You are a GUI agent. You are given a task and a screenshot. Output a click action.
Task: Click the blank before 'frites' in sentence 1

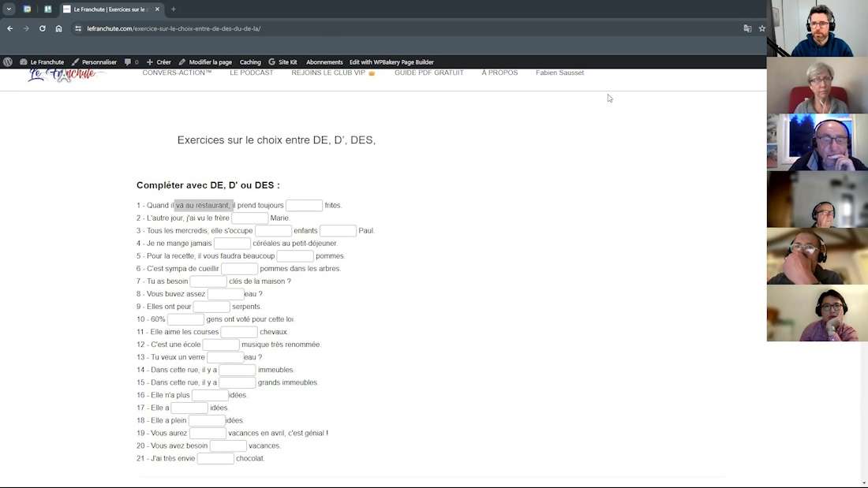(x=304, y=205)
